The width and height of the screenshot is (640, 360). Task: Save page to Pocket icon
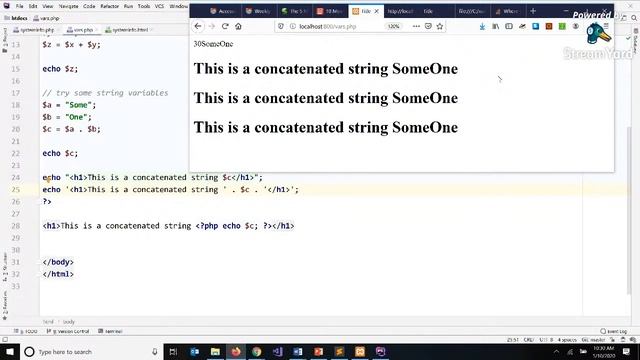(x=428, y=26)
